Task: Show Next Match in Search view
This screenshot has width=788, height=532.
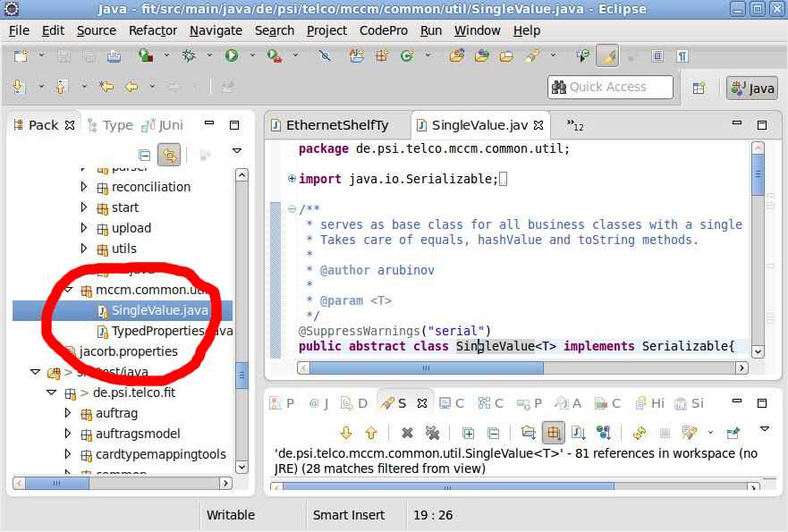Action: 346,433
